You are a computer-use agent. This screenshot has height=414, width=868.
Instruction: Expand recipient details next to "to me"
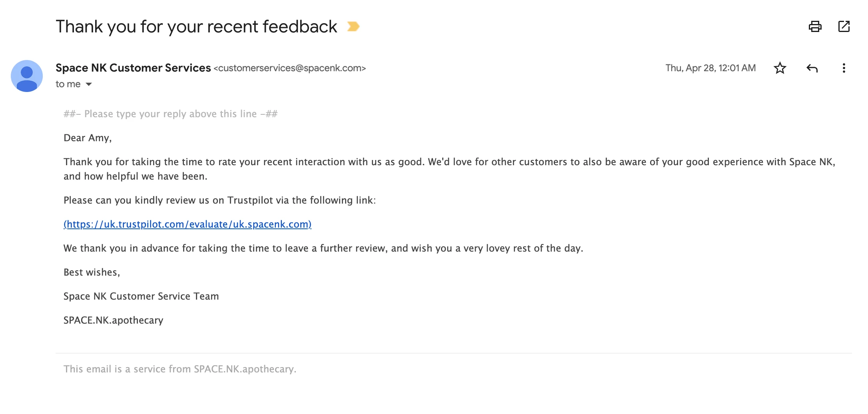(x=89, y=84)
